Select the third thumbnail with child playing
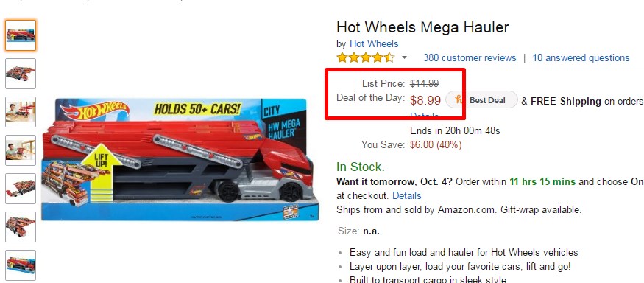Screen dimensions: 644x283 pos(21,112)
